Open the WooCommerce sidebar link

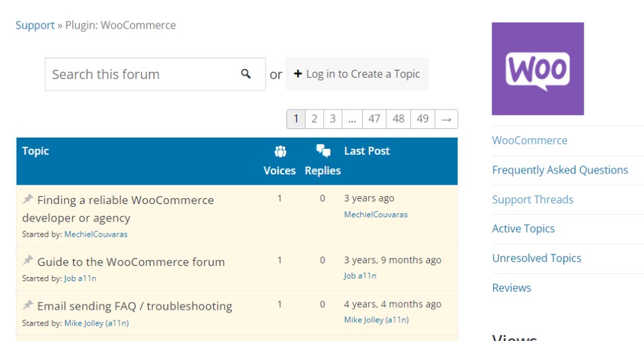pos(530,140)
